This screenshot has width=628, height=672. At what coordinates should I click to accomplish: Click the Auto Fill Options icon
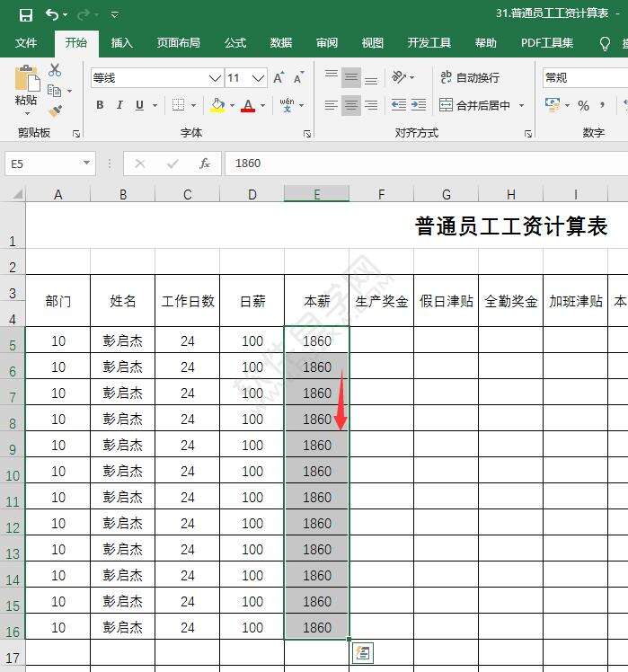point(363,653)
